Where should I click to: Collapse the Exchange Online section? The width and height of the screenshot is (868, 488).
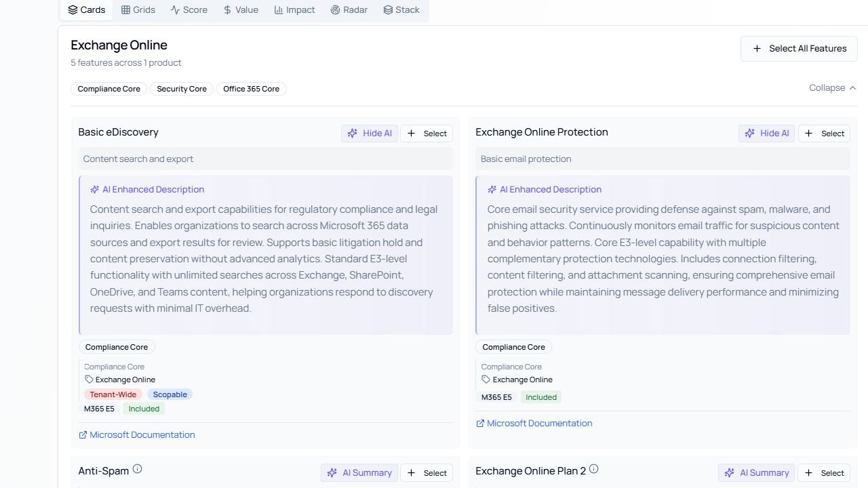[833, 88]
